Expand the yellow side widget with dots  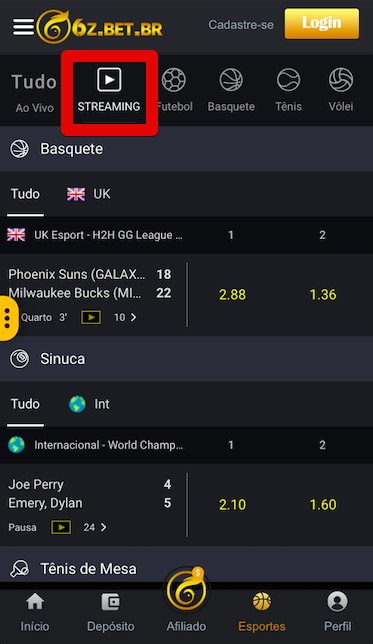[8, 318]
